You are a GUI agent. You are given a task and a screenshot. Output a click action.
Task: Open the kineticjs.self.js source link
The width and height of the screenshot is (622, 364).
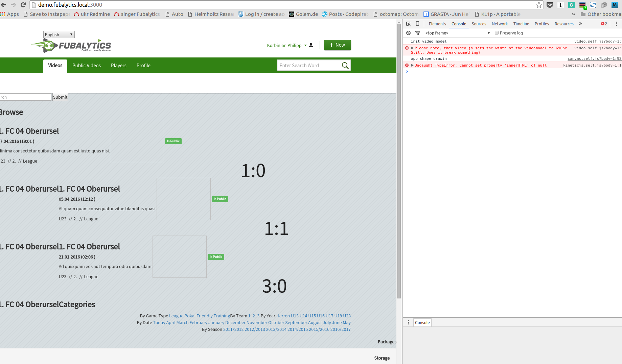pyautogui.click(x=592, y=65)
